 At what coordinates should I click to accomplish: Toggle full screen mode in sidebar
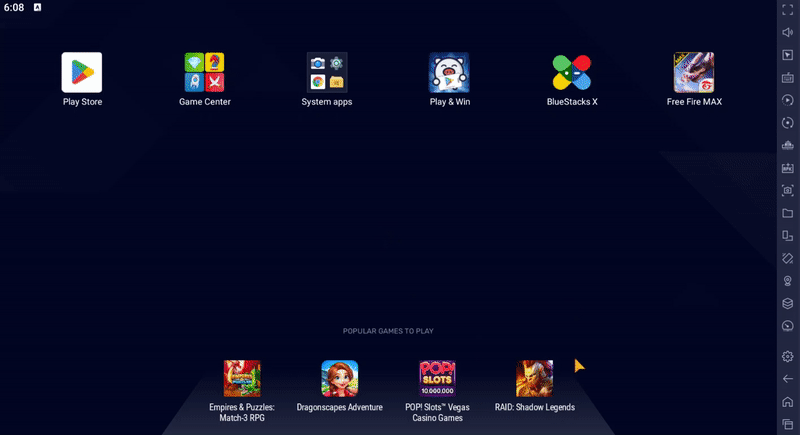tap(788, 10)
